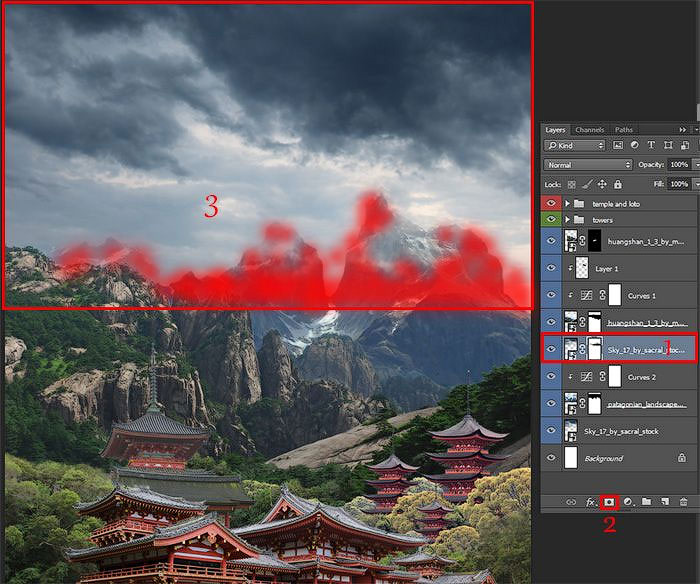Filter for shape layers icon
The width and height of the screenshot is (700, 584).
click(x=668, y=145)
